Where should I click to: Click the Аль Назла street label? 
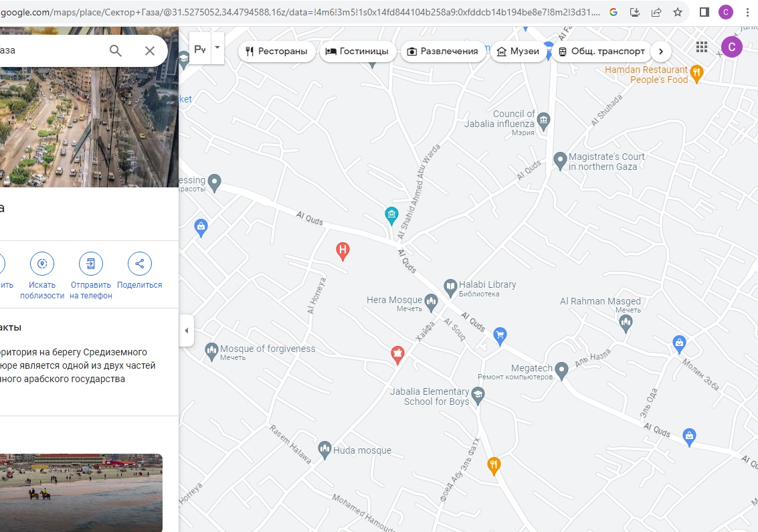[x=593, y=357]
